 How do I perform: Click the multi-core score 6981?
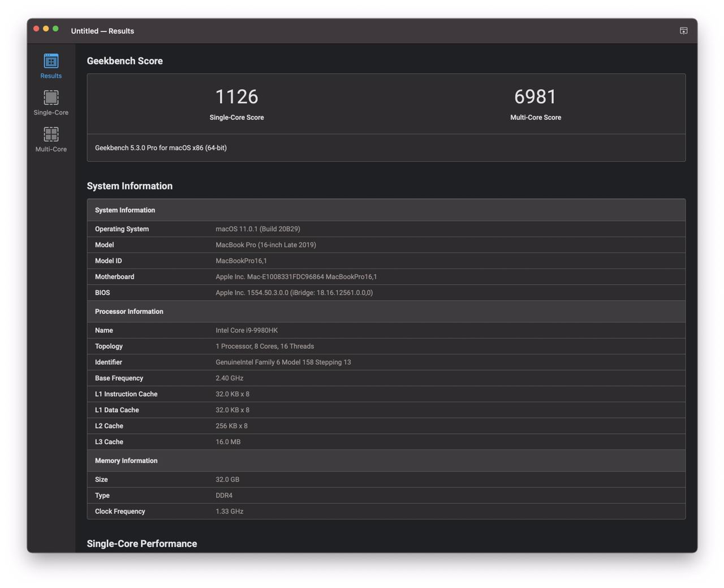click(x=536, y=97)
